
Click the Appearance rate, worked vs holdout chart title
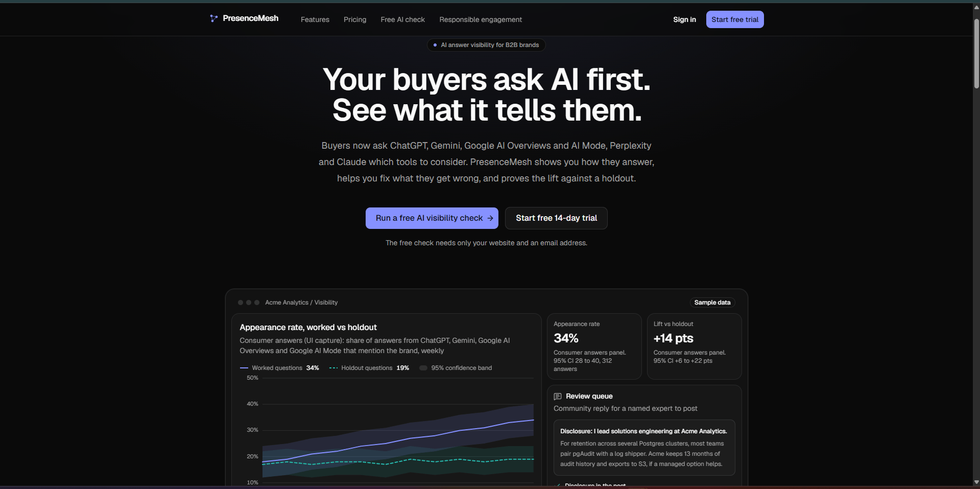click(x=308, y=328)
